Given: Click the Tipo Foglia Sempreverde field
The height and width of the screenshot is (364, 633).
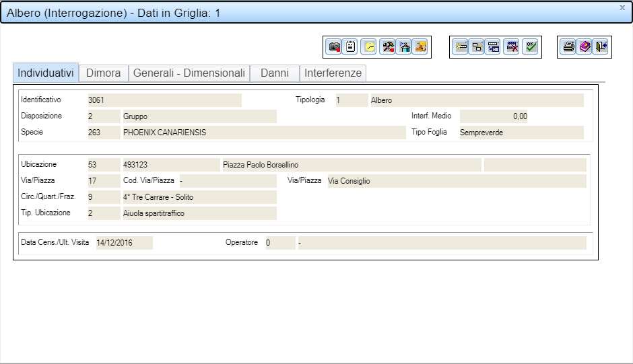Looking at the screenshot, I should [x=520, y=133].
